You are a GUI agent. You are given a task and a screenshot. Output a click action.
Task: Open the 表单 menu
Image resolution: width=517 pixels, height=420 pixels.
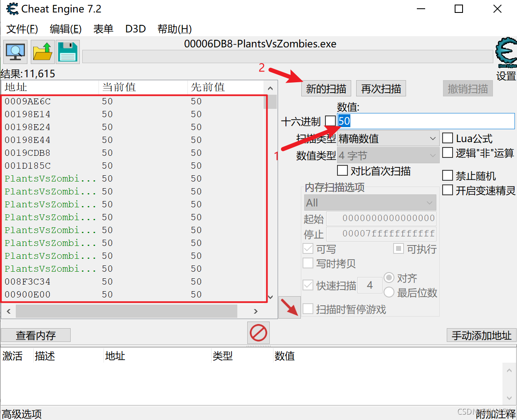[x=103, y=29]
